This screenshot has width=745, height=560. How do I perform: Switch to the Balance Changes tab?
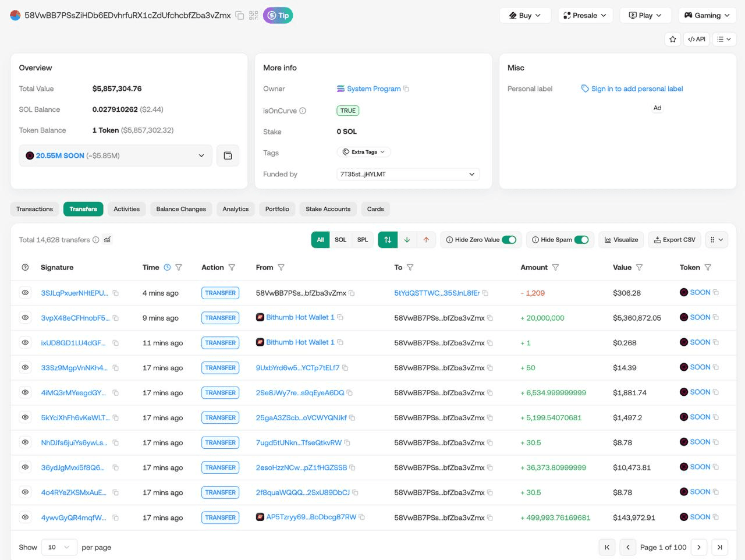click(x=180, y=209)
